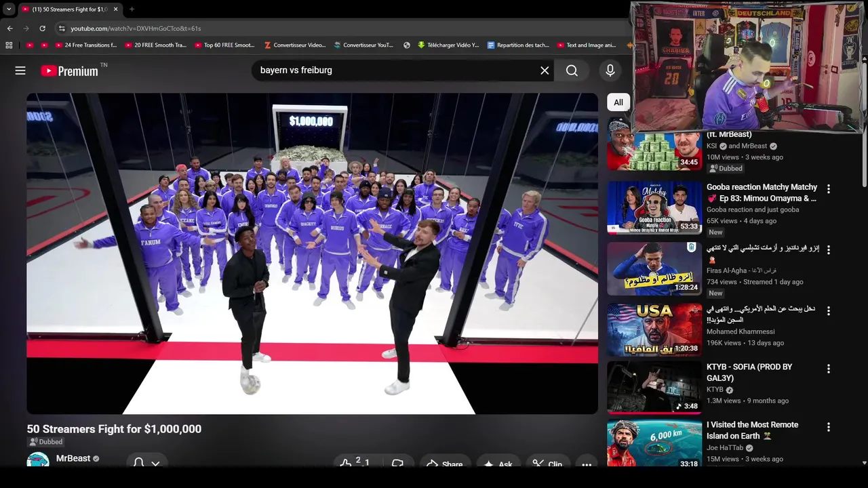View site information icon in address bar

tap(62, 28)
